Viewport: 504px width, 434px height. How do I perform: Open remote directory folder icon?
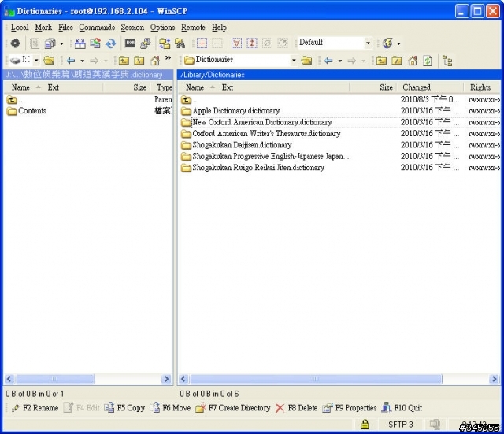point(306,61)
